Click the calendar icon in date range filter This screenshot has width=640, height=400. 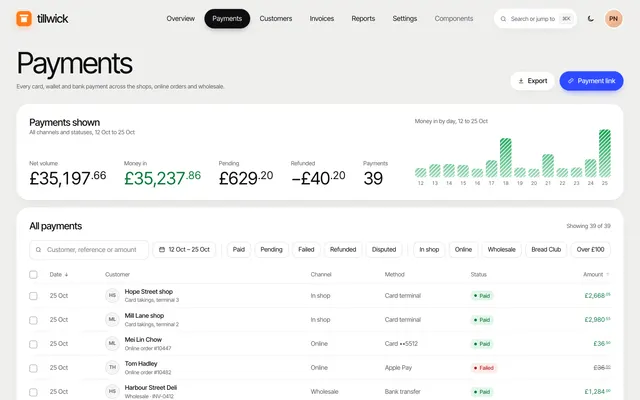point(162,249)
